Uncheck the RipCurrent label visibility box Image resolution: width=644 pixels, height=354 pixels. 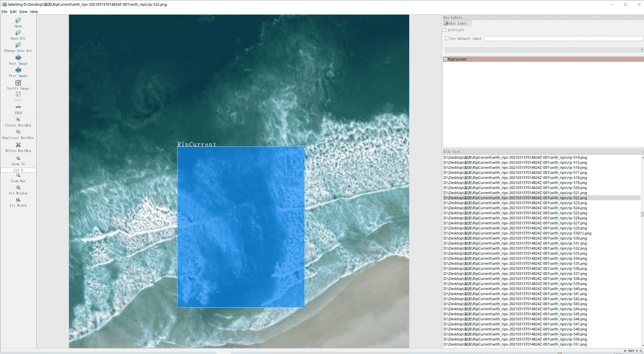pos(445,59)
